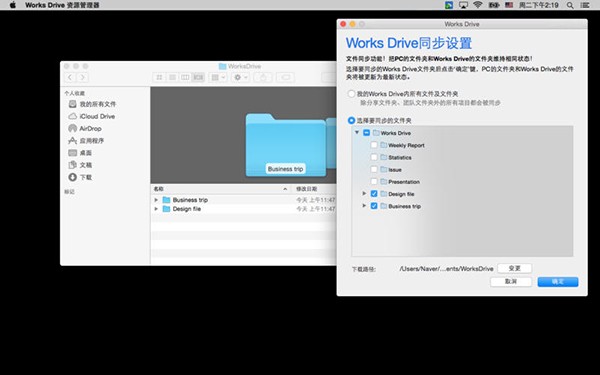Open the US flag input source menu
The width and height of the screenshot is (600, 375).
click(509, 5)
